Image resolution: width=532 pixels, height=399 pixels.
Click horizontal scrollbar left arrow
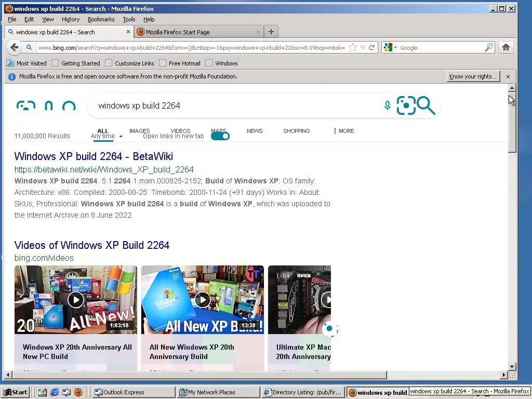8,375
